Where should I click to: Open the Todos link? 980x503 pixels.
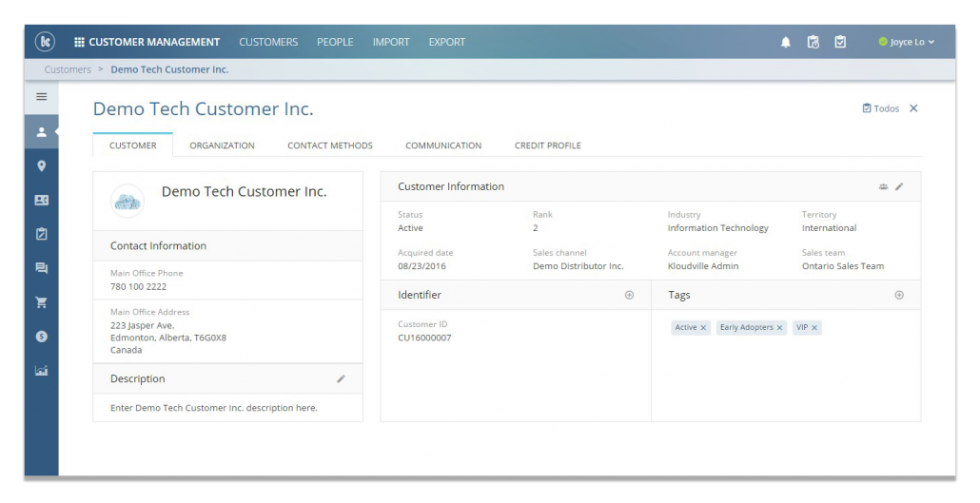pyautogui.click(x=881, y=108)
